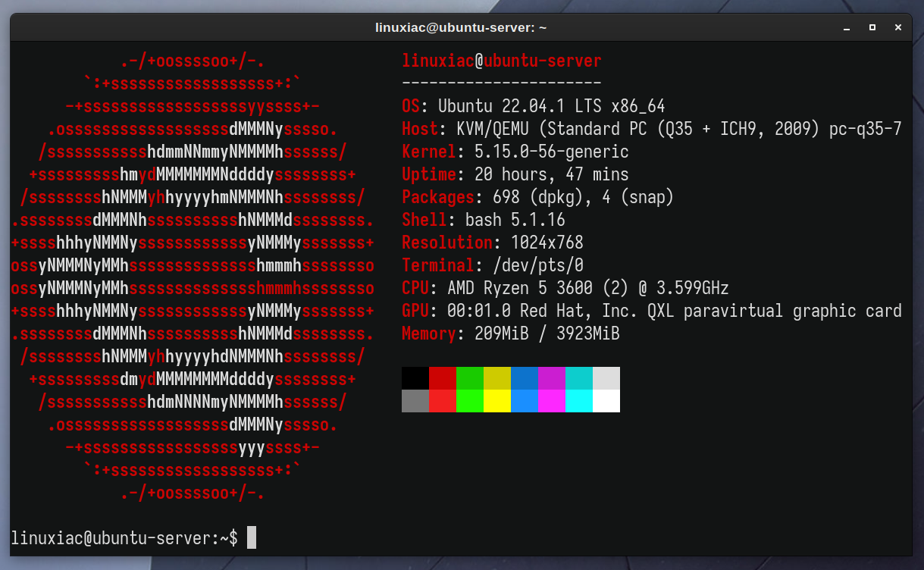Click the dark red color block
The height and width of the screenshot is (570, 924).
pyautogui.click(x=443, y=378)
